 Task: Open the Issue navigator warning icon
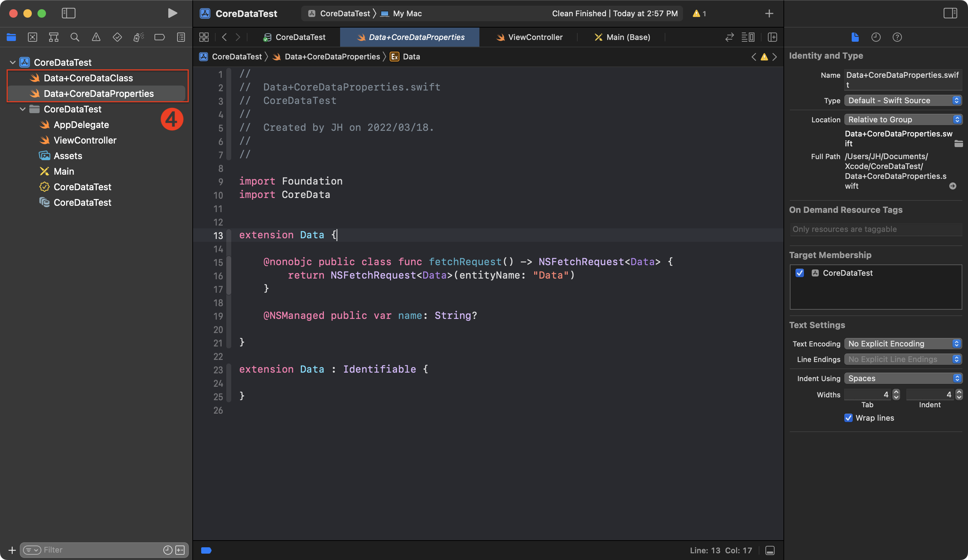96,37
